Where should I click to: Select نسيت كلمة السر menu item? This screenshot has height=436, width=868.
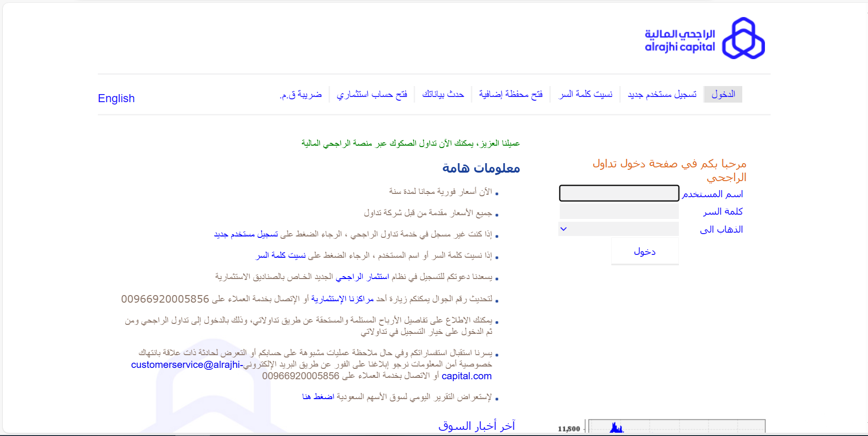[585, 94]
